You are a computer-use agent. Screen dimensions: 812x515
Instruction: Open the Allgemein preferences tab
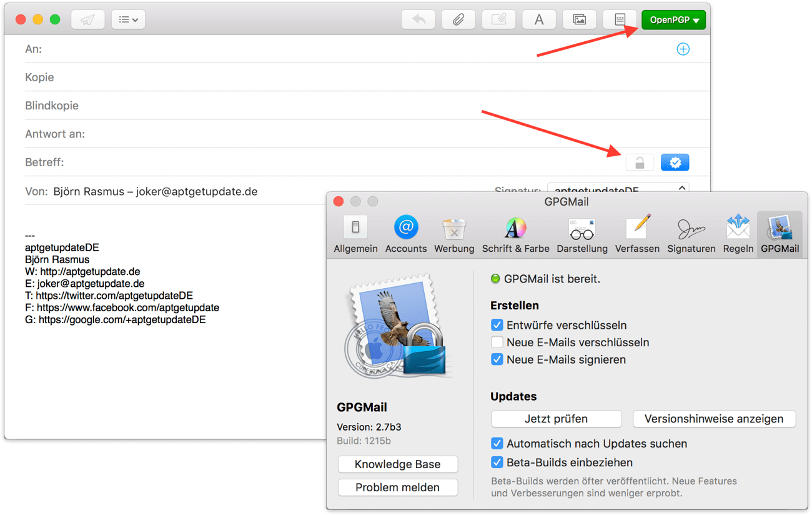point(355,234)
